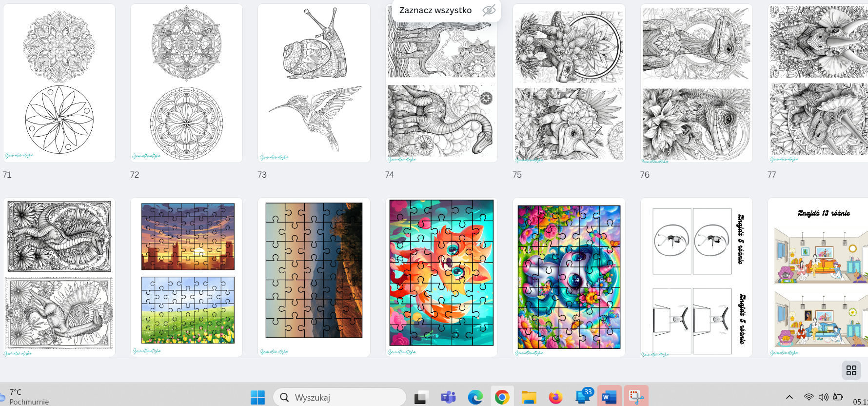
Task: Launch Microsoft Edge from the taskbar
Action: (x=475, y=397)
